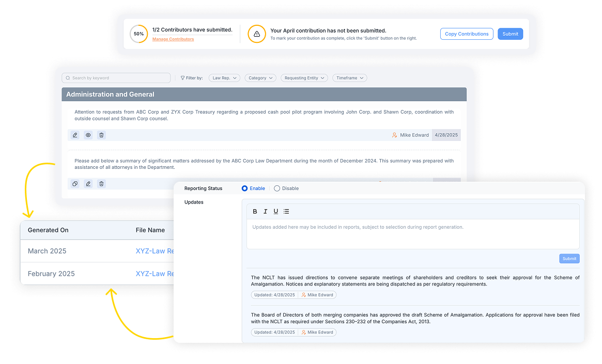Screen dimensions: 602x364
Task: Click the File Name column header
Action: [150, 230]
